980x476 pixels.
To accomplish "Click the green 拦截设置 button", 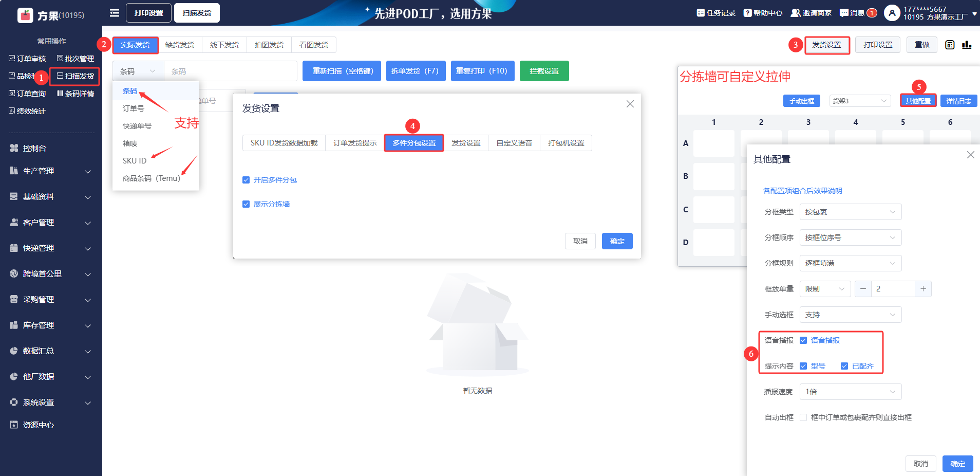I will (x=544, y=71).
